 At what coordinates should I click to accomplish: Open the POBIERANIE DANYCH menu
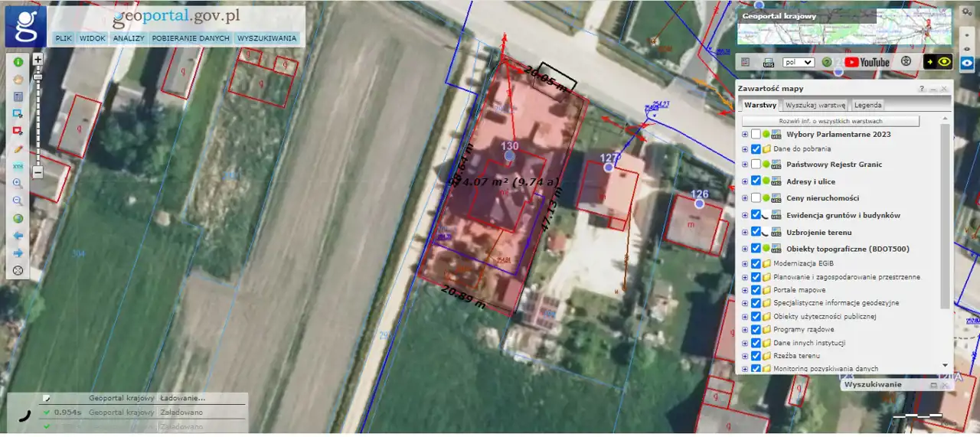(x=191, y=38)
